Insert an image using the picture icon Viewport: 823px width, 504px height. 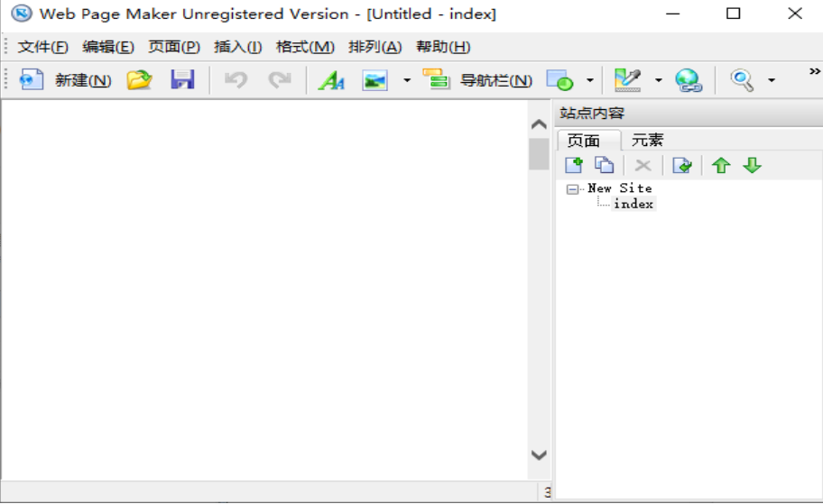[375, 80]
